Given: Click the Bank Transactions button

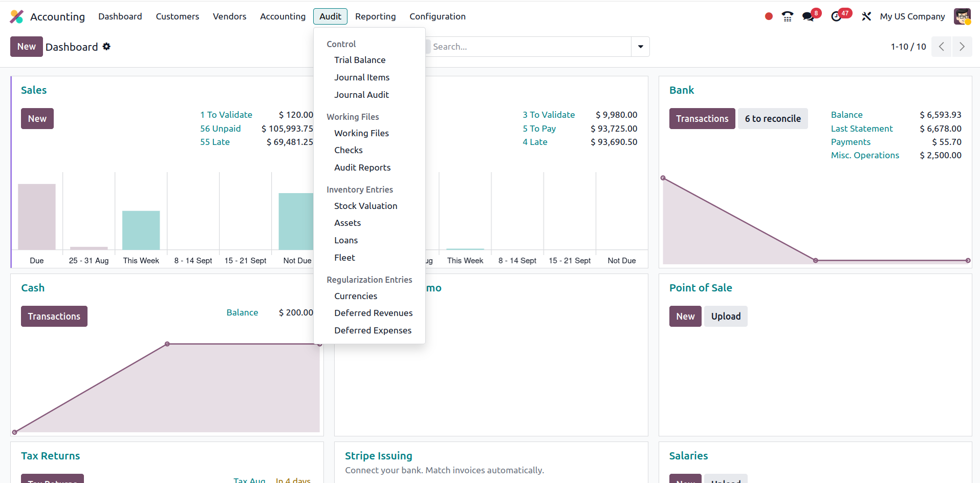Looking at the screenshot, I should (x=702, y=118).
